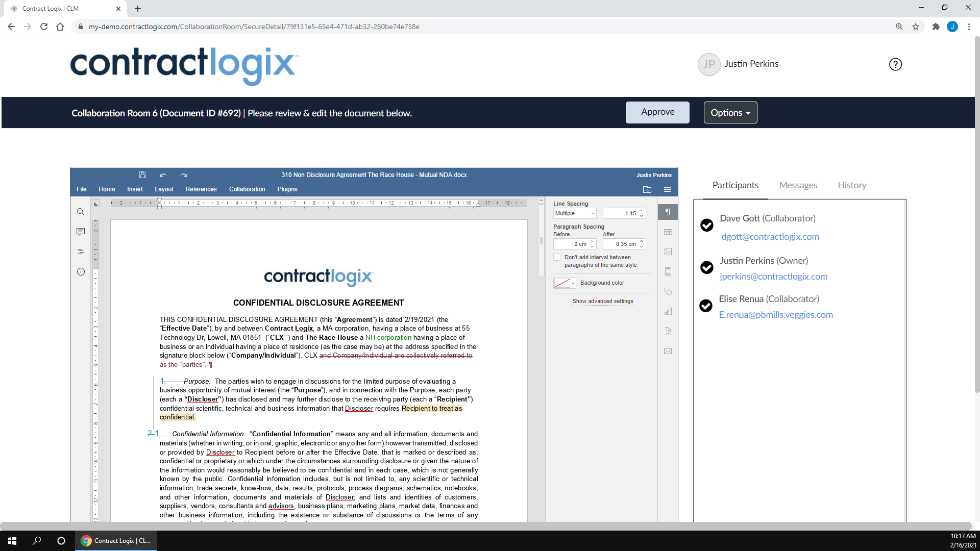The height and width of the screenshot is (551, 980).
Task: Open the Layout tab
Action: click(164, 189)
